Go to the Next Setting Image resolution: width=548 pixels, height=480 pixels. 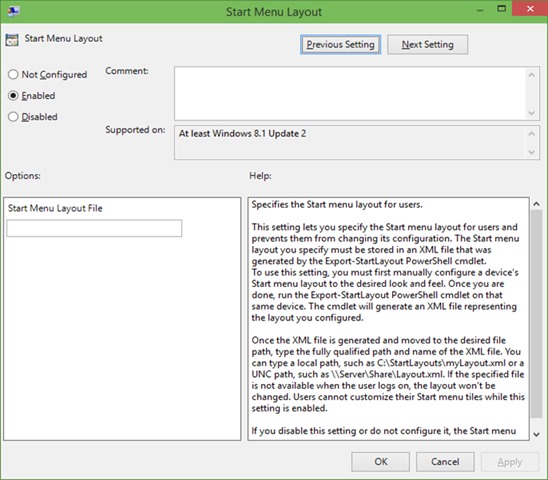[427, 44]
